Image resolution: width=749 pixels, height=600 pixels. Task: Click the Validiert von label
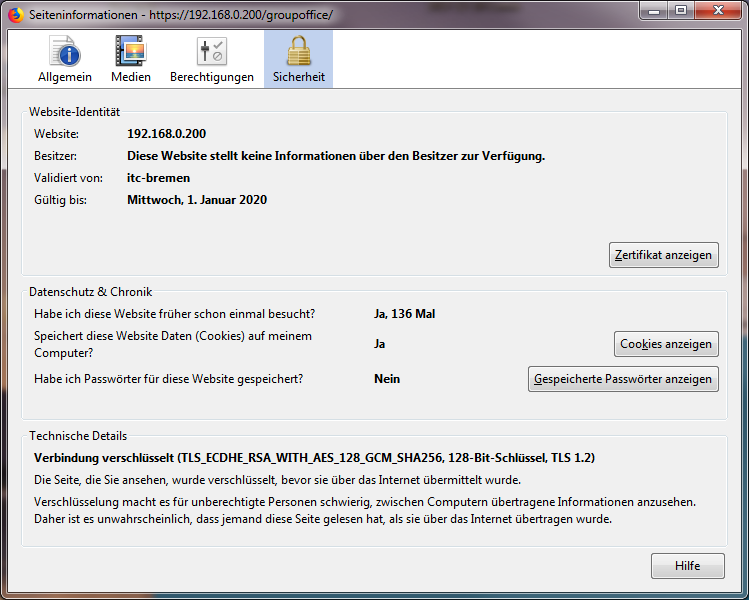(68, 178)
